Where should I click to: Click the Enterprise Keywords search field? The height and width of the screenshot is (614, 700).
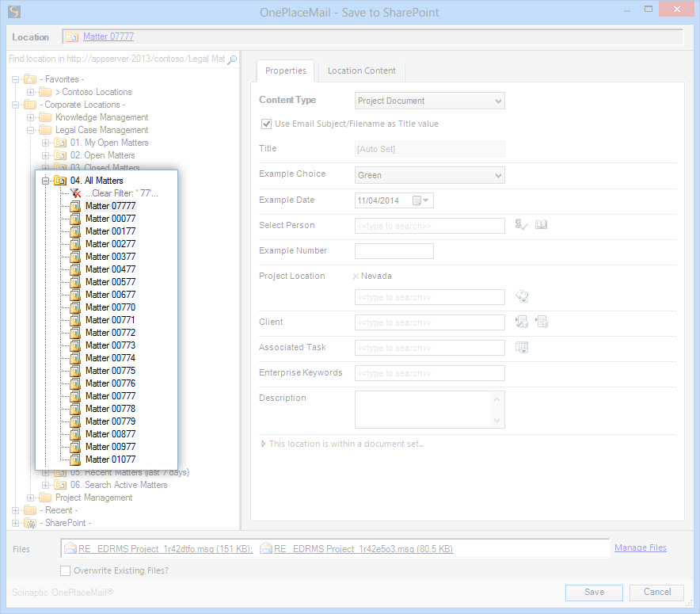pos(429,373)
